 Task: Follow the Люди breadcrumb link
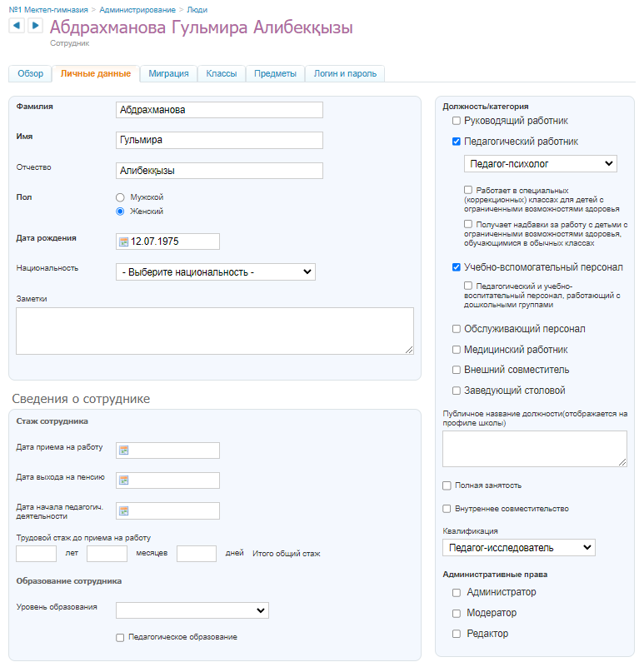coord(197,8)
